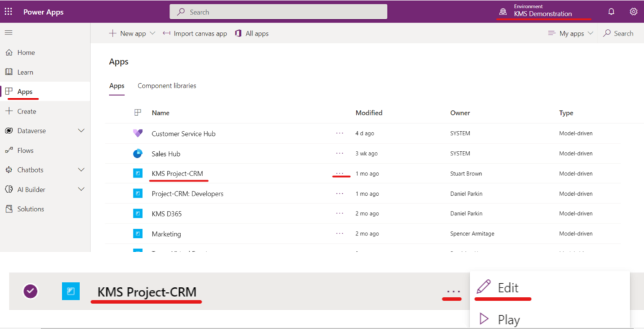The image size is (644, 329).
Task: Click the Customer Service Hub heart icon
Action: [x=138, y=133]
